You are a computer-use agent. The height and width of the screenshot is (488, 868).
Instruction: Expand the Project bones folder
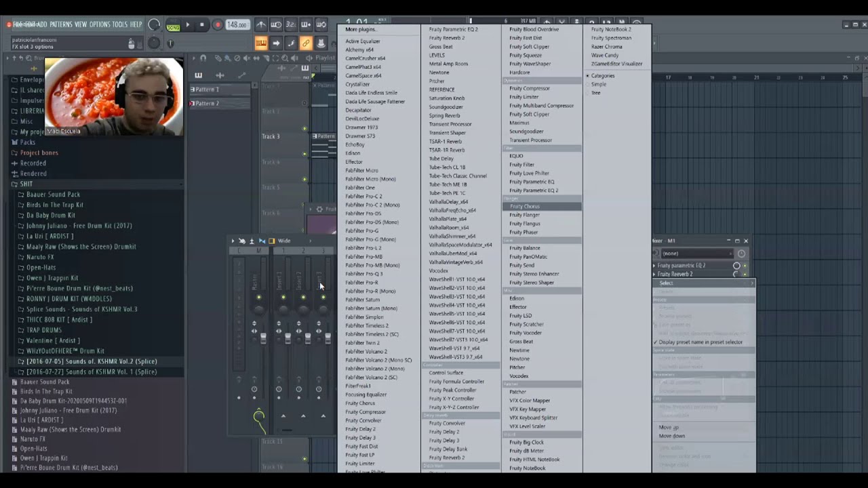[x=39, y=152]
